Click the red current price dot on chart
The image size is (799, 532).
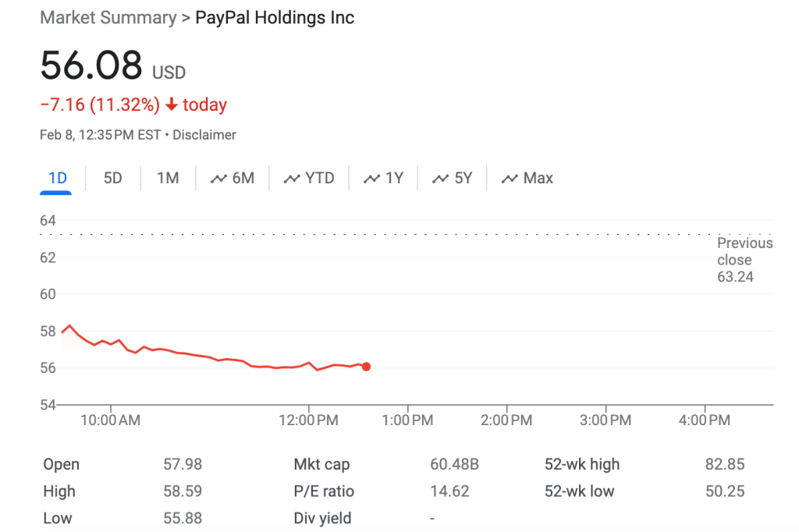tap(366, 367)
